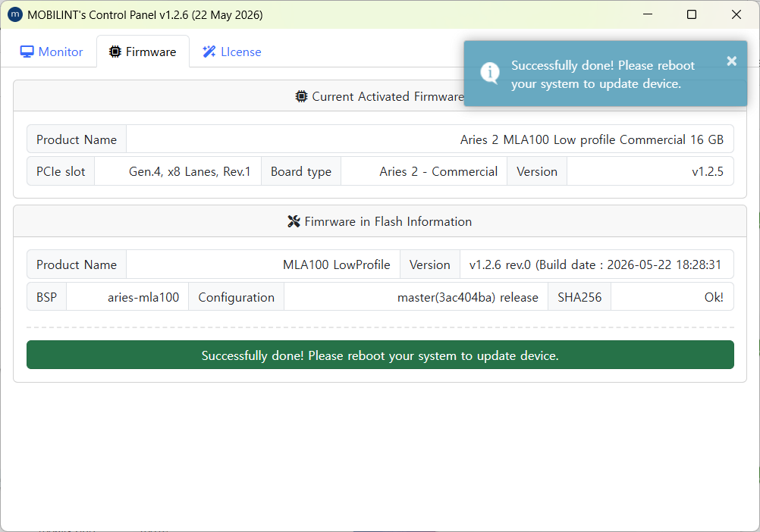Click the 'SHA256' label
Image resolution: width=760 pixels, height=532 pixels.
pos(579,297)
